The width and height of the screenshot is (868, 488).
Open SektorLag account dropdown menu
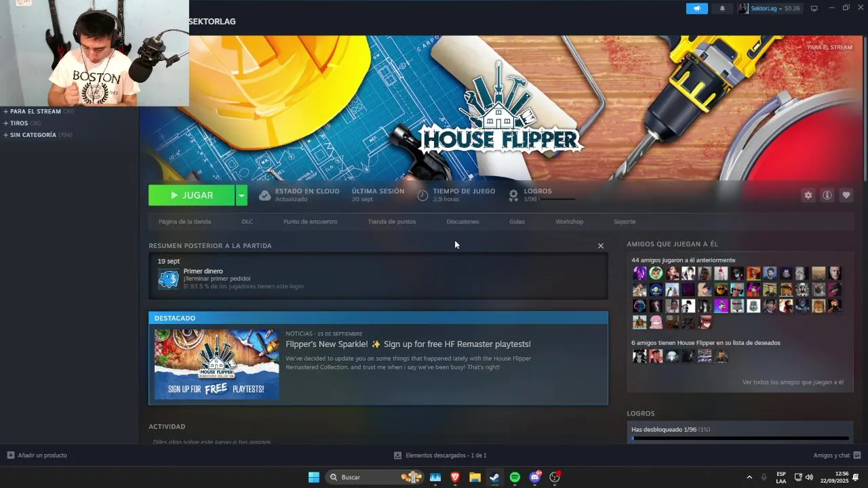(770, 8)
